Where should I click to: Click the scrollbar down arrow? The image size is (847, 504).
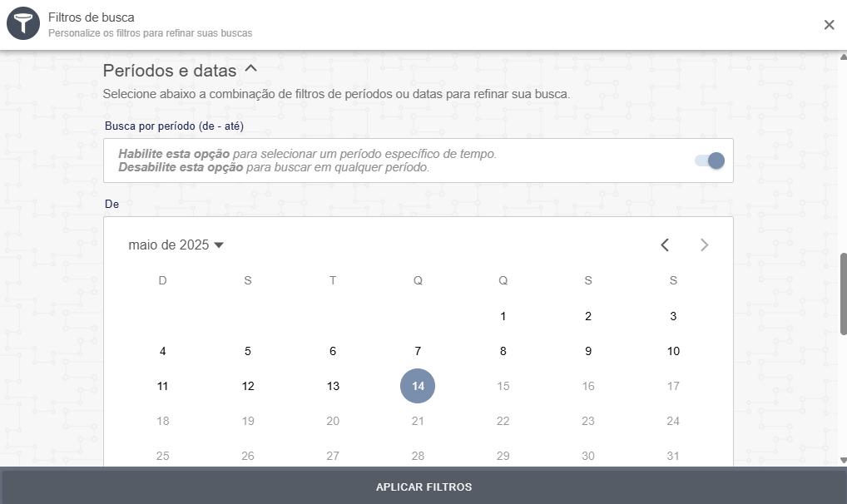(843, 460)
